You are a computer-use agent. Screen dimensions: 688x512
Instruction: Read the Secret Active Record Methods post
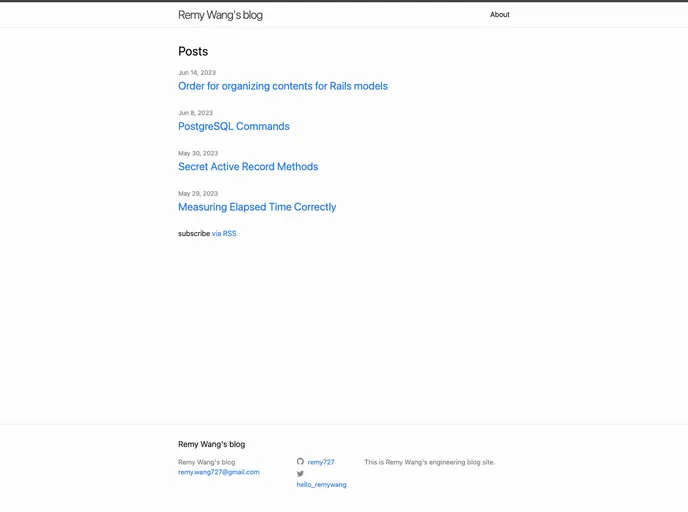pos(248,167)
